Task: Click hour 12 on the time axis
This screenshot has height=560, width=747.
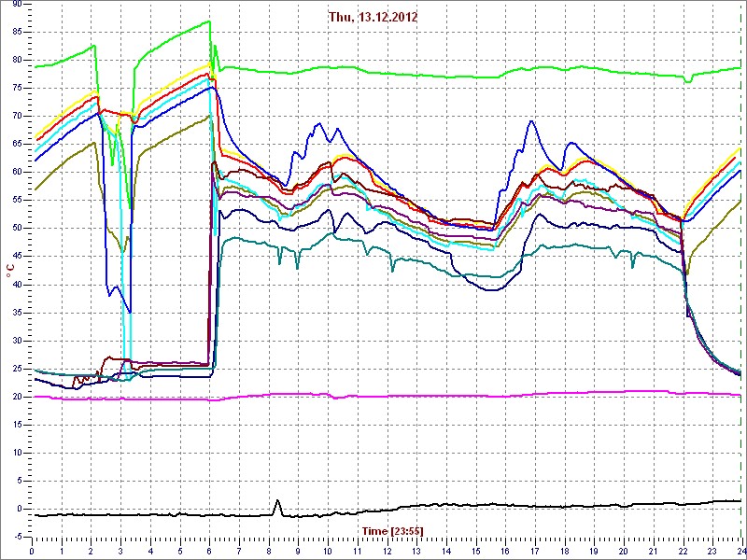Action: pyautogui.click(x=387, y=551)
